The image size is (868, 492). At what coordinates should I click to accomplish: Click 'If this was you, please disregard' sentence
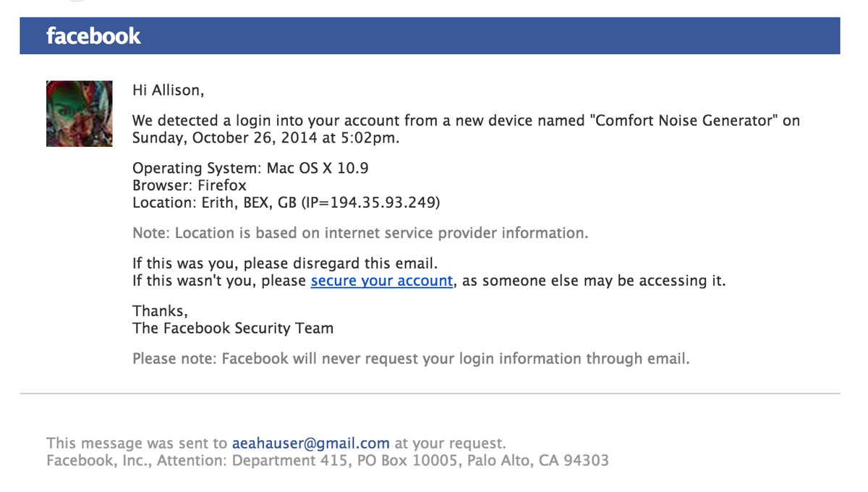coord(285,263)
